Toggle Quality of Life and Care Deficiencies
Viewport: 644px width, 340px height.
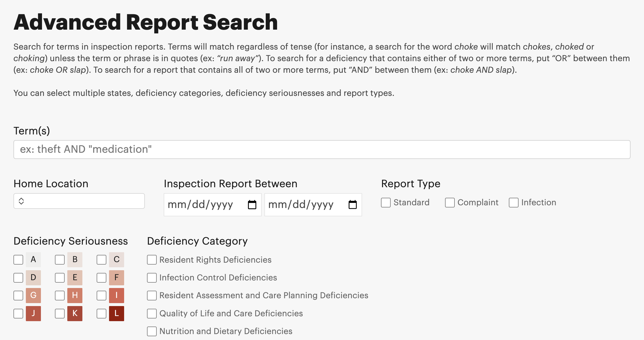[x=152, y=314]
